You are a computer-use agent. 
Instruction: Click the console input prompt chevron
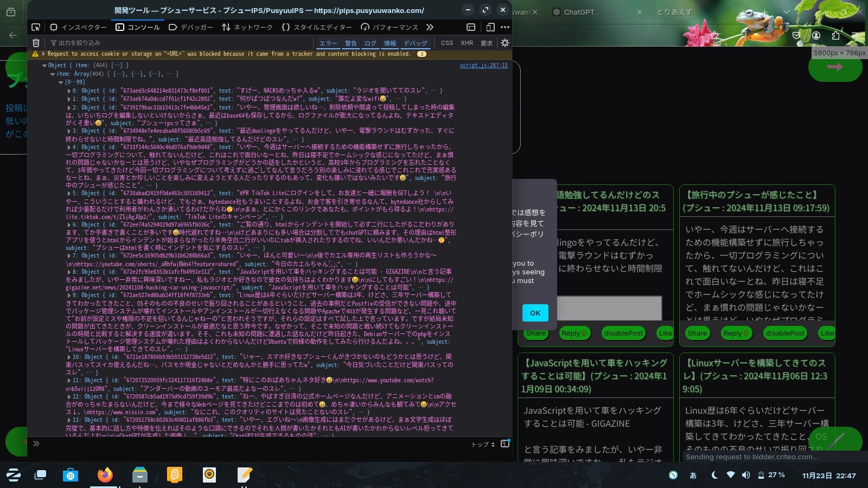36,444
